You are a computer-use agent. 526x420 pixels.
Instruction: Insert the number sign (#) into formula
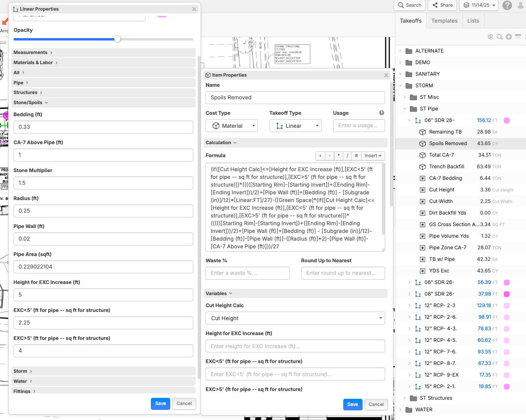(x=356, y=156)
